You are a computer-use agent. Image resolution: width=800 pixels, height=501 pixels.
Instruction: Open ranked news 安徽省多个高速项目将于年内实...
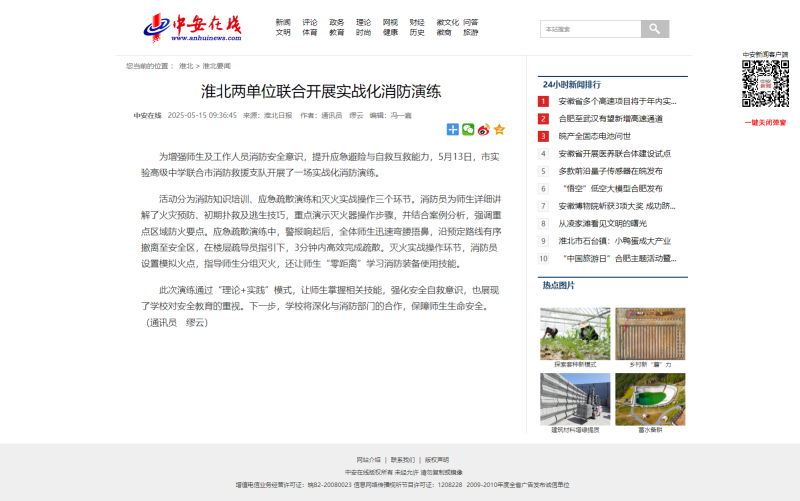617,102
